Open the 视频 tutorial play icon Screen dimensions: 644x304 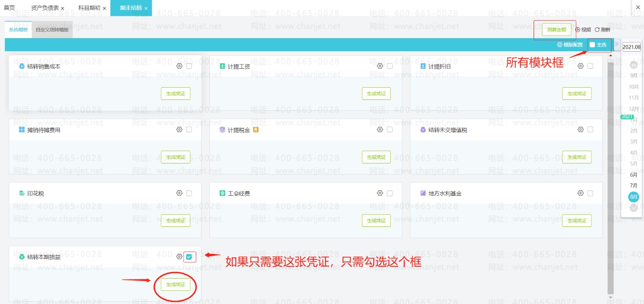click(578, 30)
